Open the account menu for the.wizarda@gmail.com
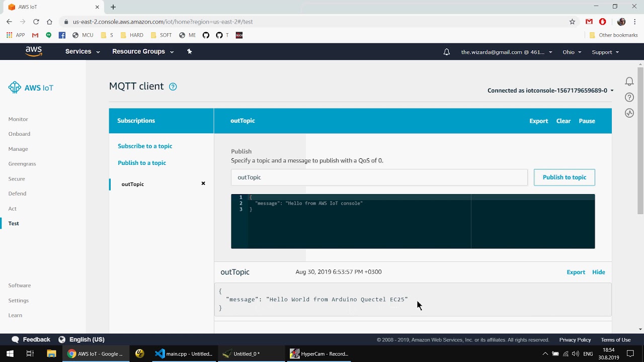This screenshot has height=362, width=644. tap(507, 52)
